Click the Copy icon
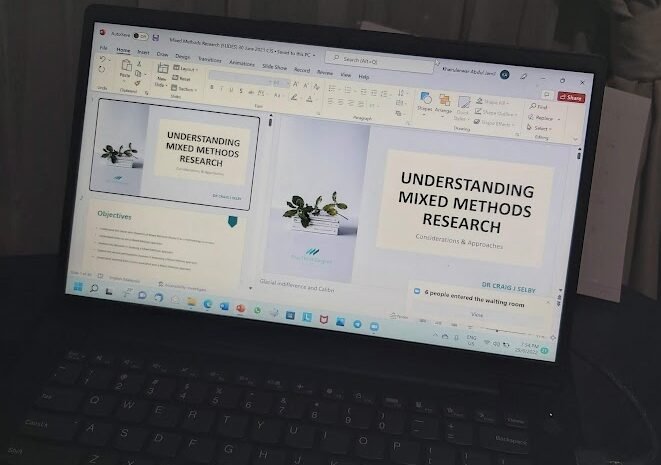 (x=138, y=73)
